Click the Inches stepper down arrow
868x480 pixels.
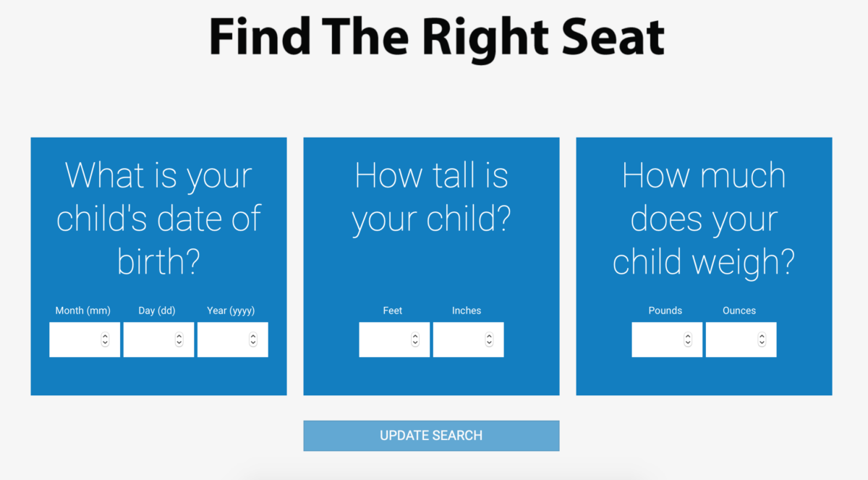coord(490,343)
